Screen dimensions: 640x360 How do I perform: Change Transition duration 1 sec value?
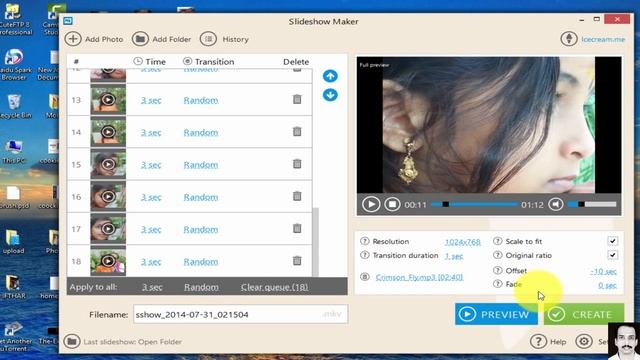click(x=454, y=256)
